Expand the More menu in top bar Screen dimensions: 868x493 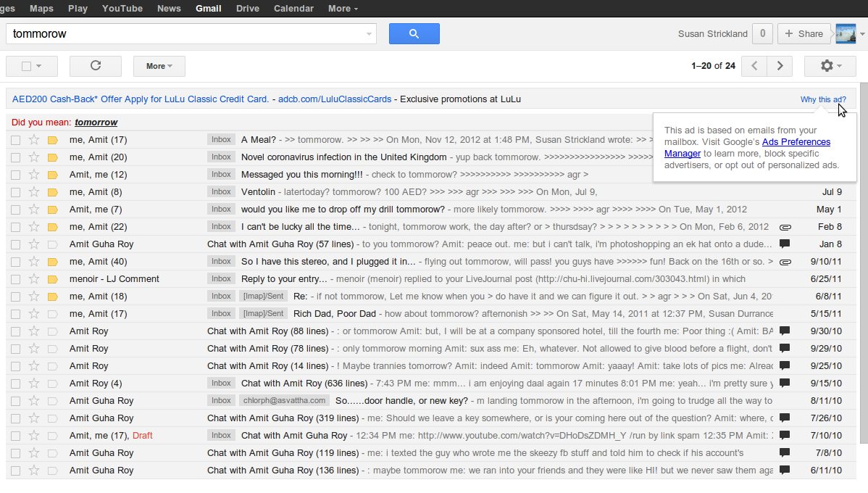(x=343, y=8)
